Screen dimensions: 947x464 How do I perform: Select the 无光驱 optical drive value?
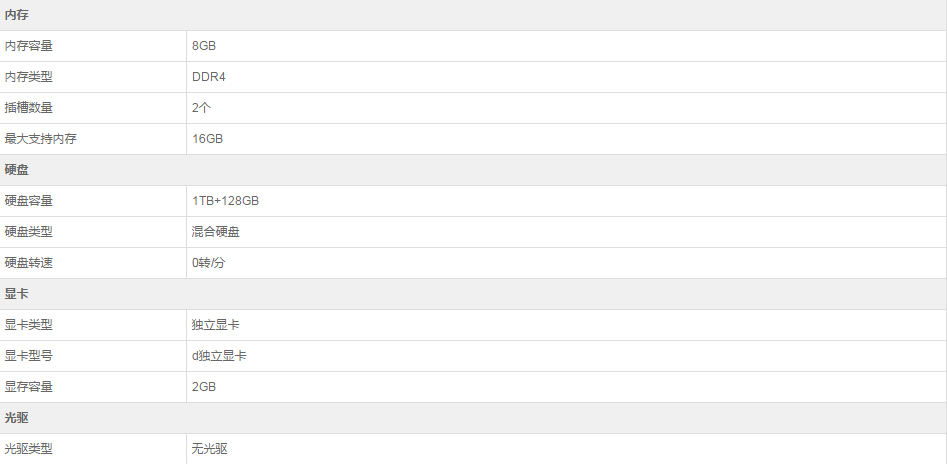[210, 449]
